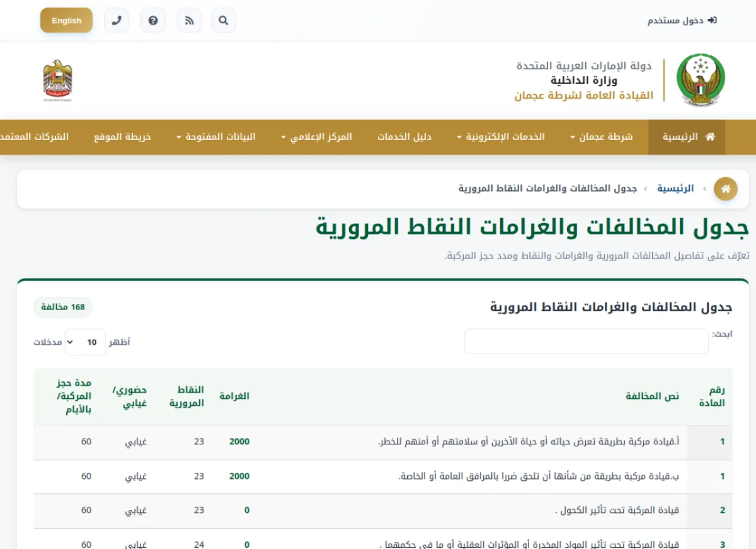This screenshot has height=549, width=756.
Task: Switch language with the English button
Action: [67, 20]
